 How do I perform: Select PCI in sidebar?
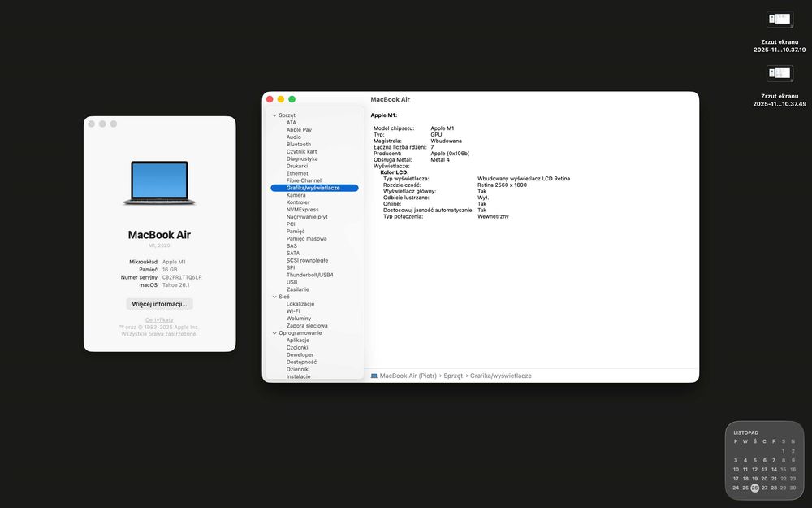(291, 224)
